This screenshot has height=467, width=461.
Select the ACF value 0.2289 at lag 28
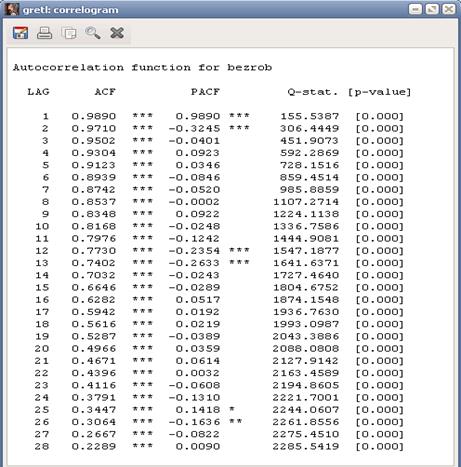(94, 446)
